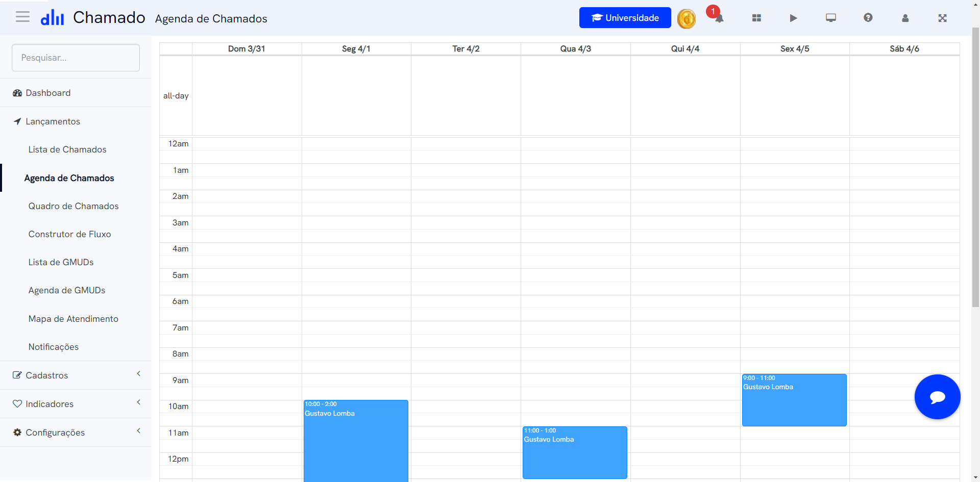
Task: Open the floating chat bubble
Action: [x=938, y=397]
